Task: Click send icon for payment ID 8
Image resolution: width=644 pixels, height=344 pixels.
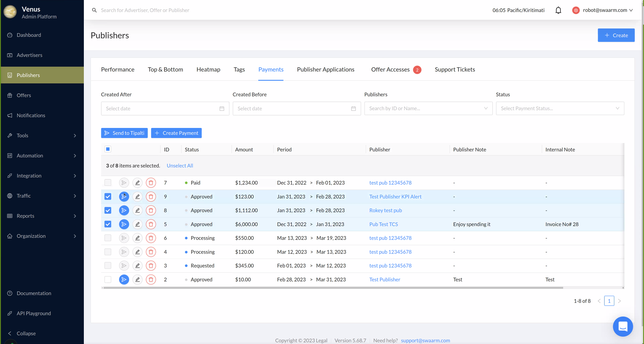Action: (124, 210)
